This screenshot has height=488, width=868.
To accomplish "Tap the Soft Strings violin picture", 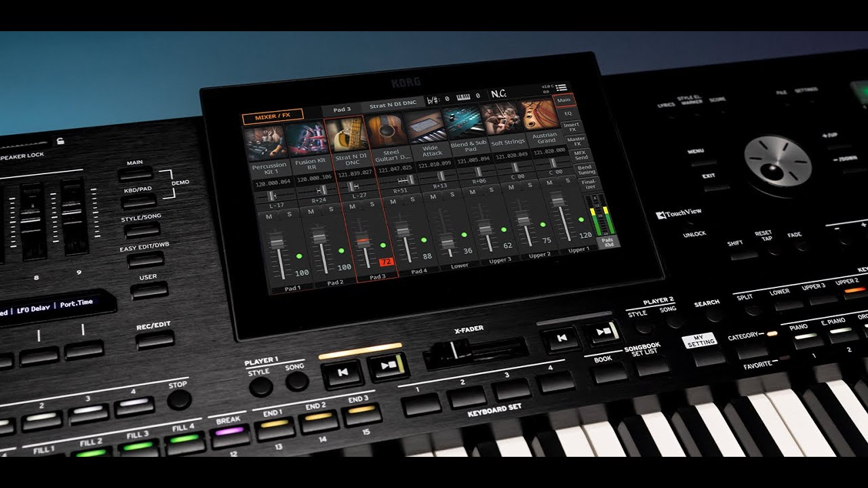I will point(500,119).
